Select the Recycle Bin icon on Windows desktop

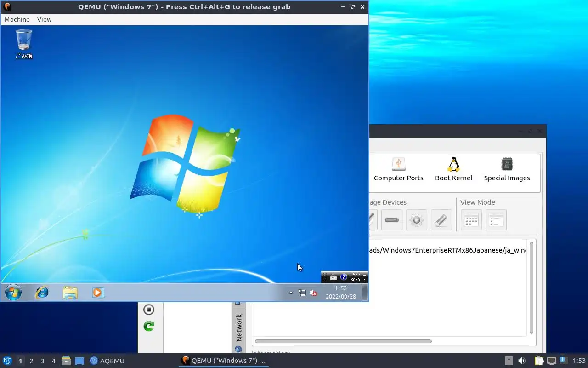pyautogui.click(x=24, y=44)
